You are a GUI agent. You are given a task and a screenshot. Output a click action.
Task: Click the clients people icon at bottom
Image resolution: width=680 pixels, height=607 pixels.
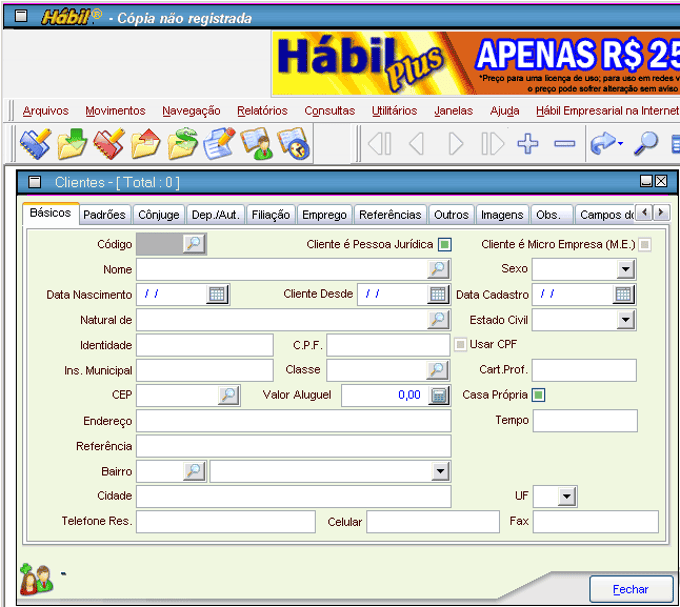pyautogui.click(x=36, y=579)
